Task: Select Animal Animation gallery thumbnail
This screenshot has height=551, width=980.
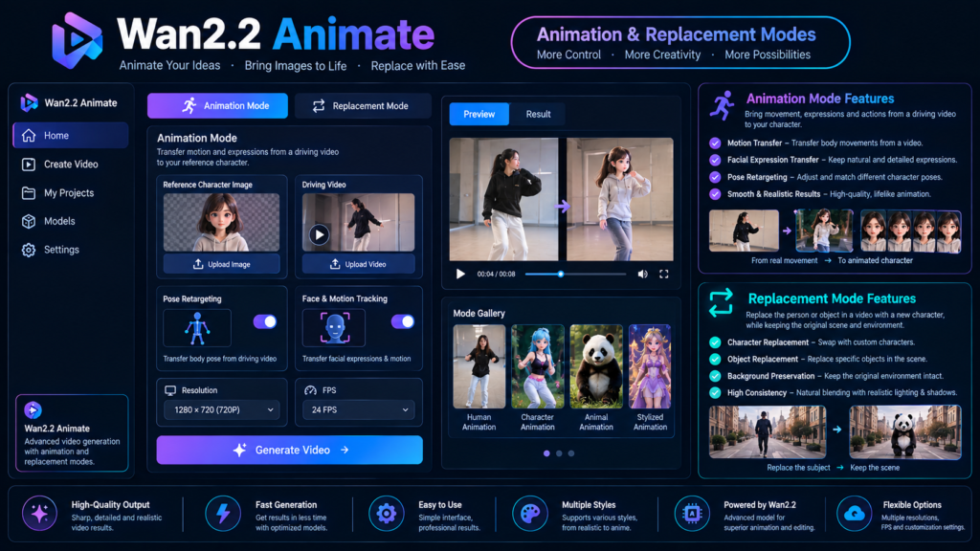Action: click(596, 366)
